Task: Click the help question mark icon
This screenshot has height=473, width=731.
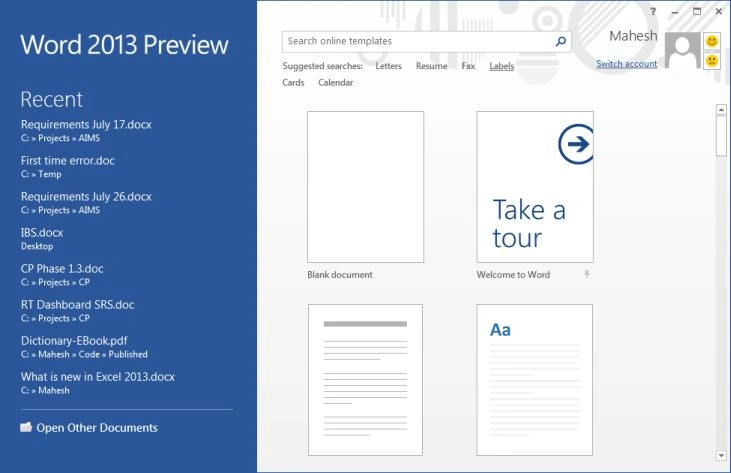Action: click(653, 12)
